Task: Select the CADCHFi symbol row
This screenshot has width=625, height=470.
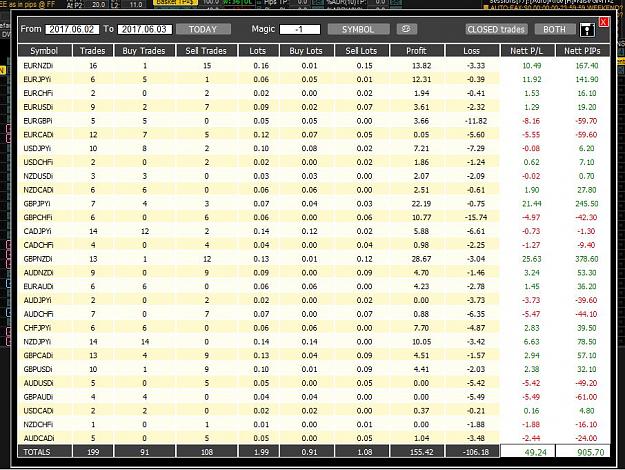Action: [314, 245]
